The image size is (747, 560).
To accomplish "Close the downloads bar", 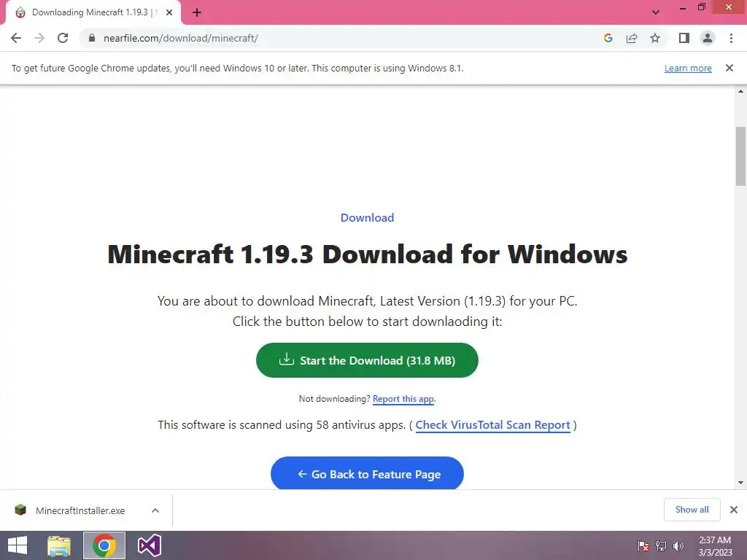I will point(734,510).
